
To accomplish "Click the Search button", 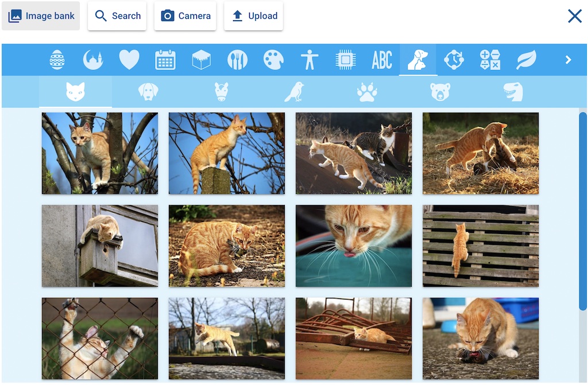I will point(117,15).
